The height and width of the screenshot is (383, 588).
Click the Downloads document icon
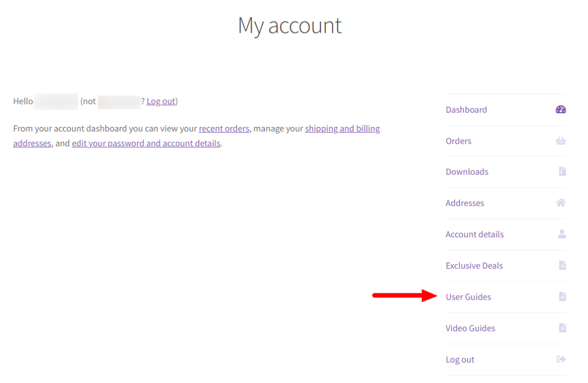(562, 171)
